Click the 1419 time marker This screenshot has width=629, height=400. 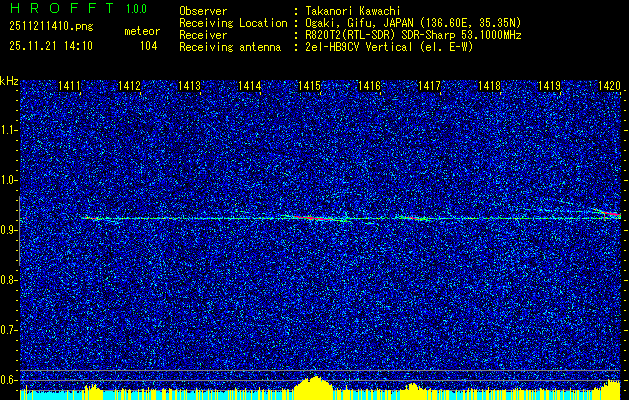pos(549,85)
